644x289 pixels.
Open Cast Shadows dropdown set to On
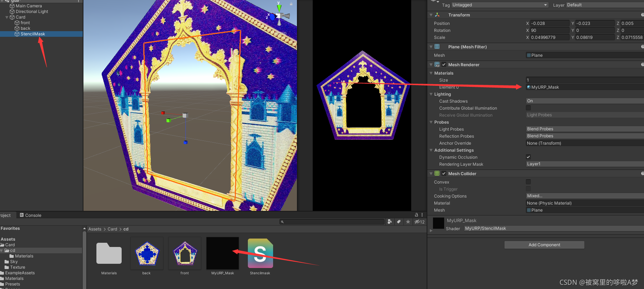tap(585, 101)
